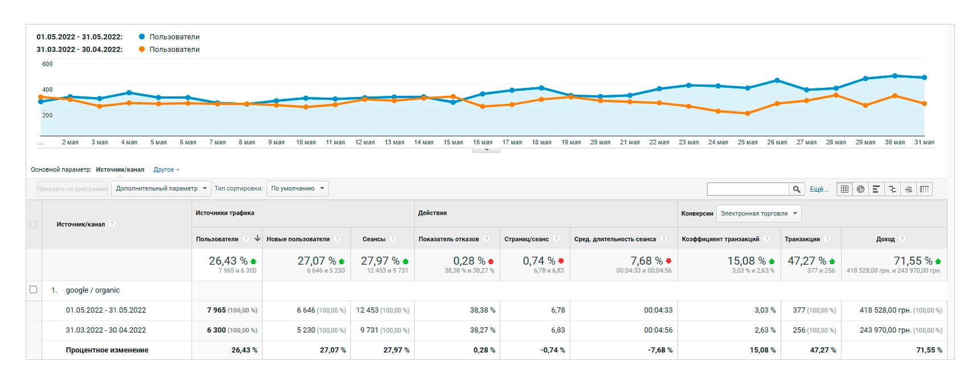The height and width of the screenshot is (385, 980).
Task: Open the Электронная торговля conversions dropdown
Action: pyautogui.click(x=758, y=213)
